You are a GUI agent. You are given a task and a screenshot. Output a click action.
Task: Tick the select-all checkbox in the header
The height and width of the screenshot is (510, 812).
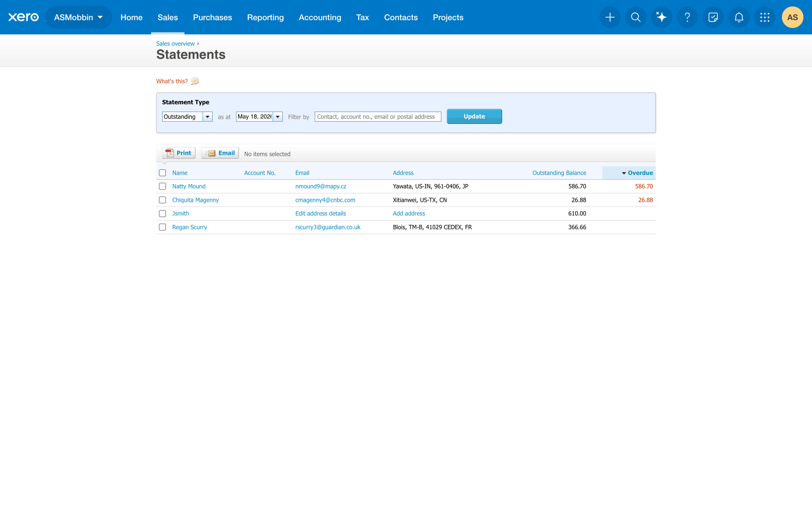[x=162, y=173]
